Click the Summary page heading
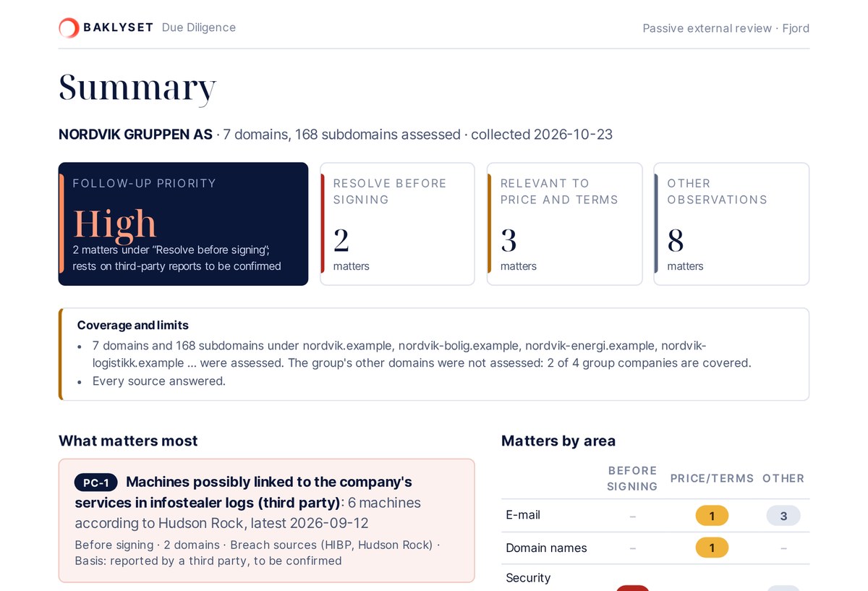This screenshot has width=868, height=591. [x=137, y=88]
